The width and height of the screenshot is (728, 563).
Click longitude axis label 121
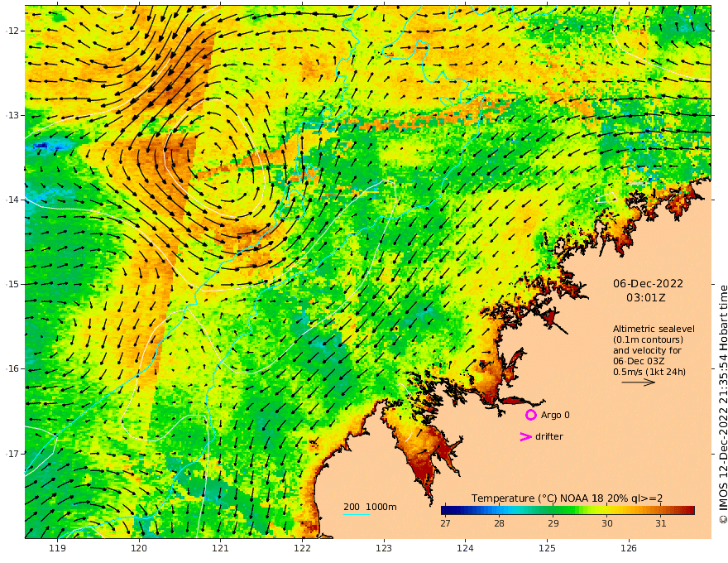(x=221, y=548)
